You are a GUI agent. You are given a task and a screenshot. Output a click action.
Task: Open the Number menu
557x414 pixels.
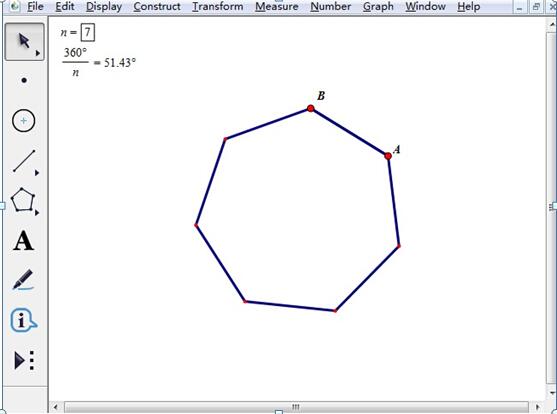(x=330, y=6)
